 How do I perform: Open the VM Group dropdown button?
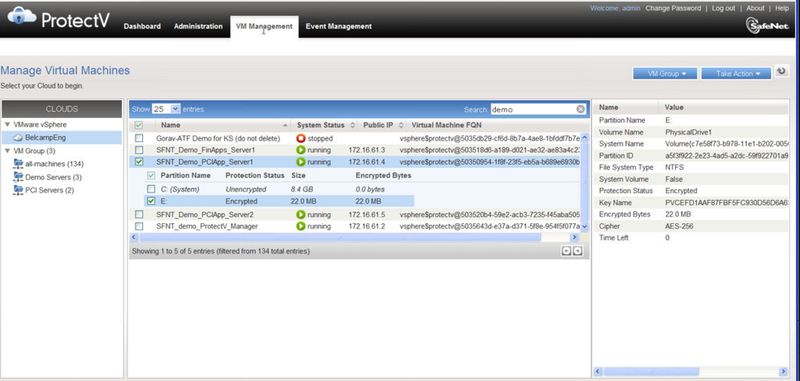[665, 73]
